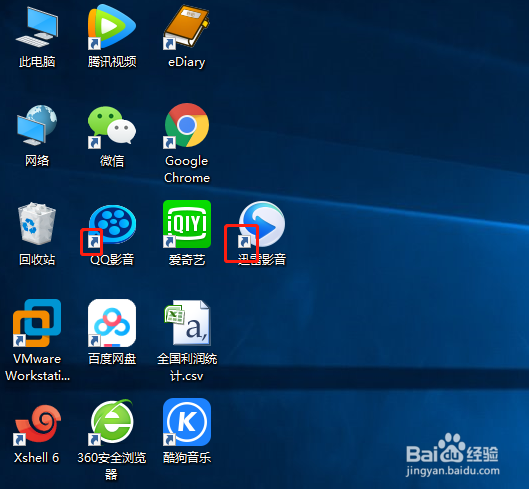
Task: Click the 爱奇艺 text label
Action: click(187, 260)
